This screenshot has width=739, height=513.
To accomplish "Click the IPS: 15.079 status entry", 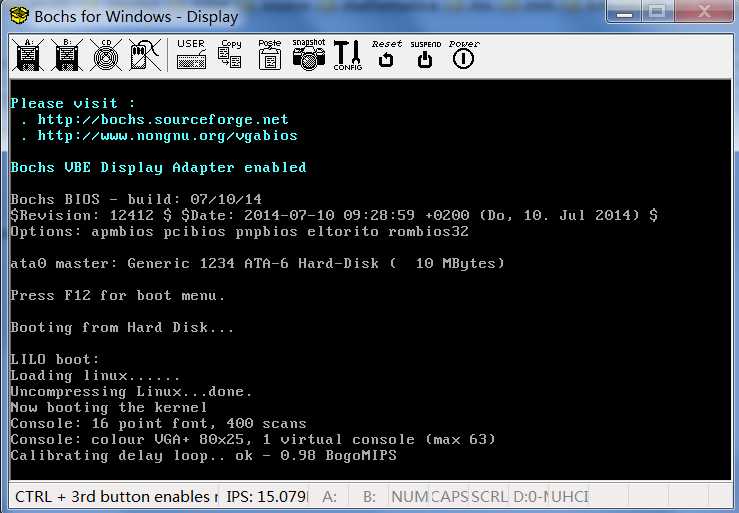I will (x=267, y=496).
